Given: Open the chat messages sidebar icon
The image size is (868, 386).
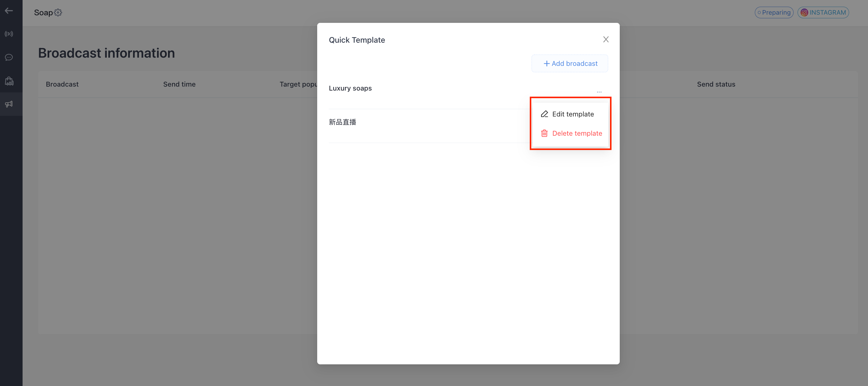Looking at the screenshot, I should pos(9,57).
